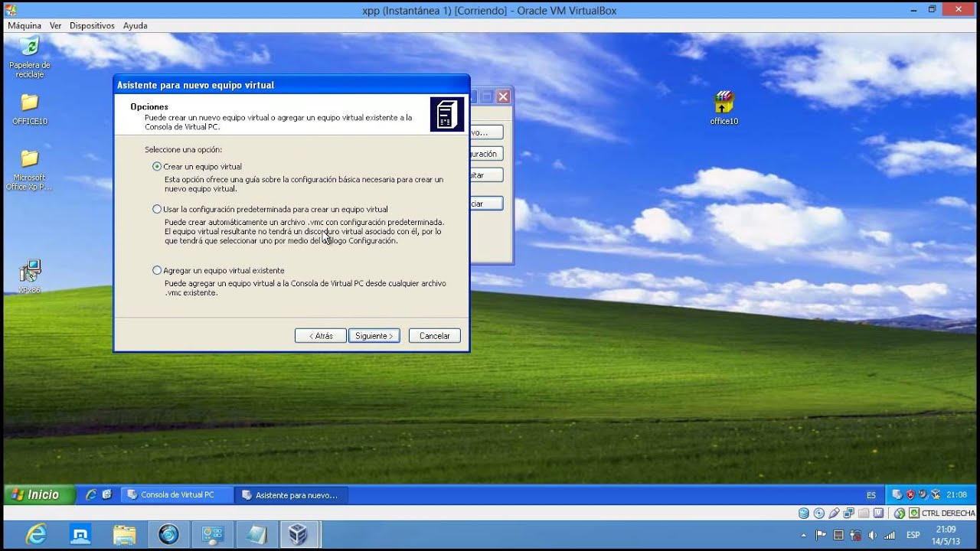Switch to Consola de Virtual PC taskbar button
980x551 pixels.
177,495
